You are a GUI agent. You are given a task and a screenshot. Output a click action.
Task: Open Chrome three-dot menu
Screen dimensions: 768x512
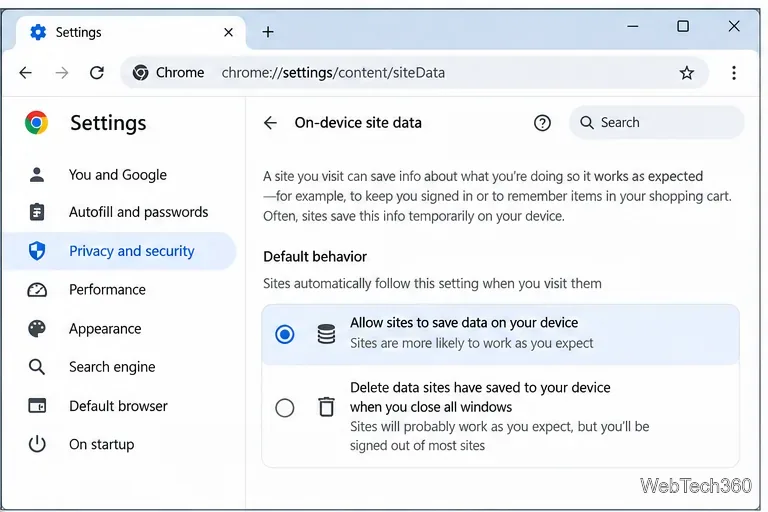point(734,73)
